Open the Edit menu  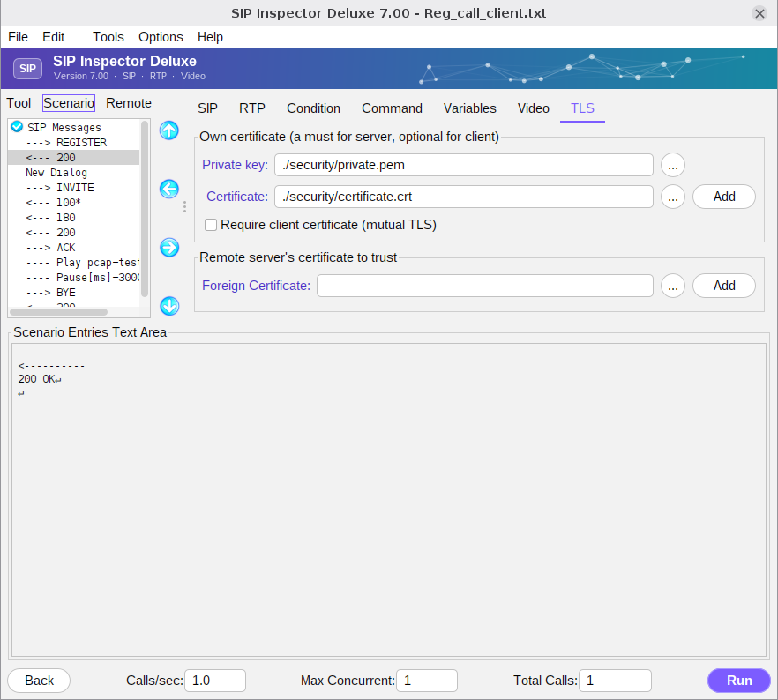coord(53,37)
